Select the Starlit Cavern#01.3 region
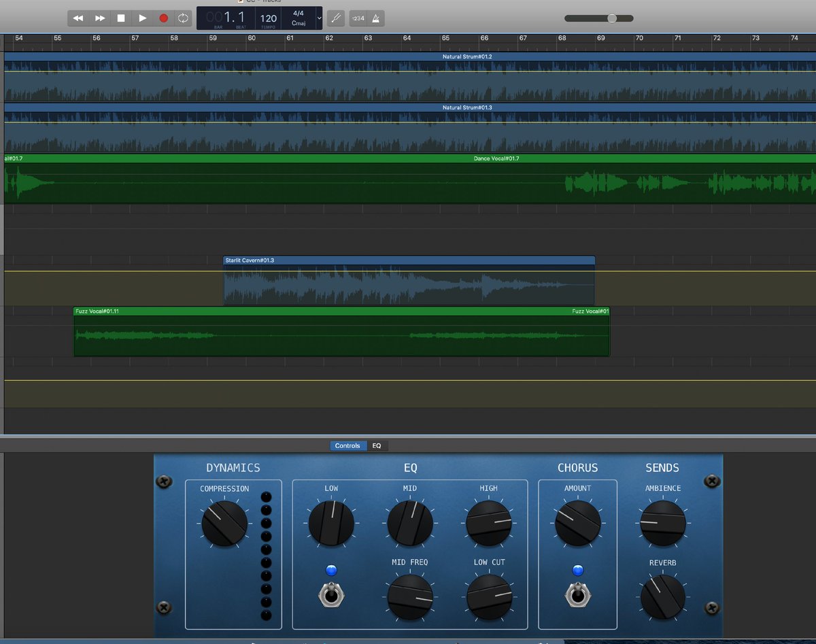This screenshot has height=644, width=816. click(409, 280)
